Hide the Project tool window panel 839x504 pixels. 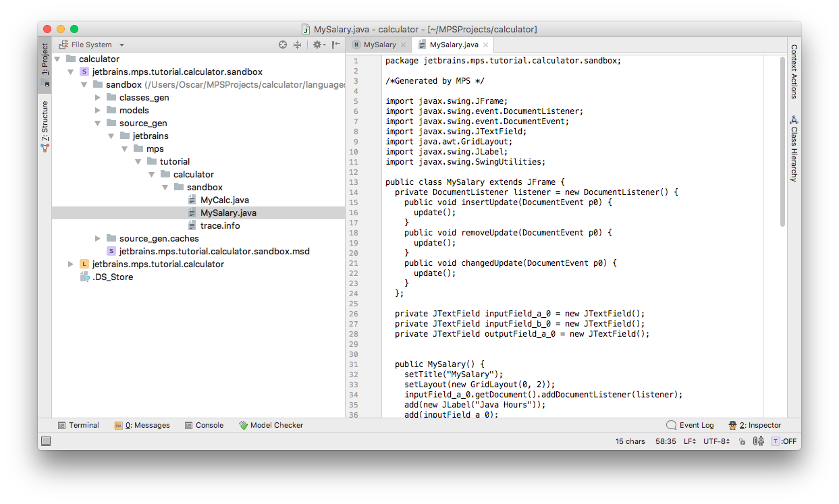tap(335, 45)
